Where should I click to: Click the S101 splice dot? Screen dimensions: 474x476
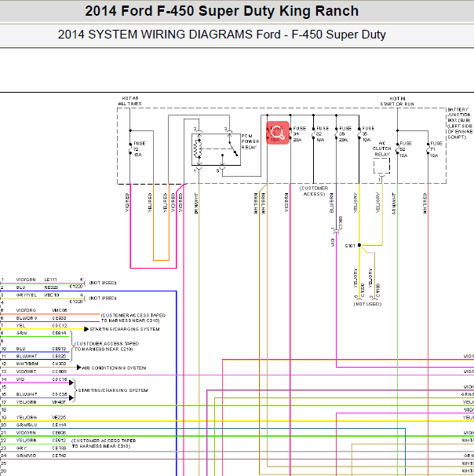click(359, 245)
